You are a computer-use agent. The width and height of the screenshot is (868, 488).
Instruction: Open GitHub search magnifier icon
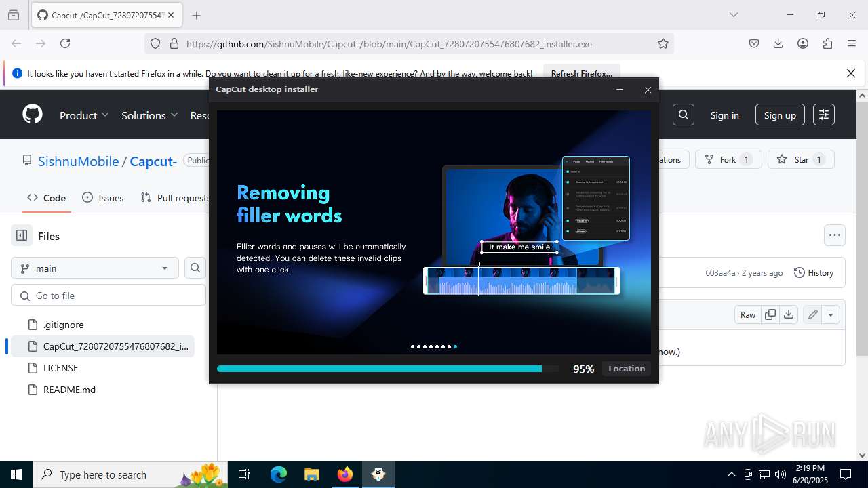coord(684,115)
